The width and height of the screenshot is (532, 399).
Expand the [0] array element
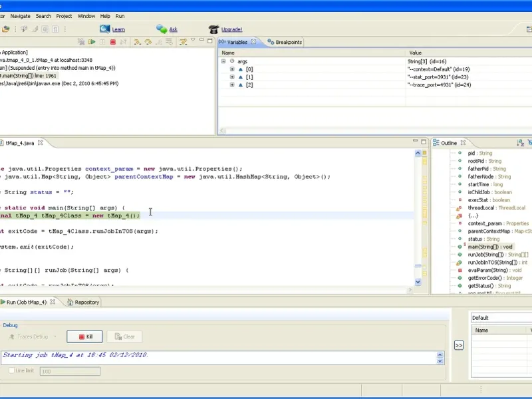click(232, 69)
